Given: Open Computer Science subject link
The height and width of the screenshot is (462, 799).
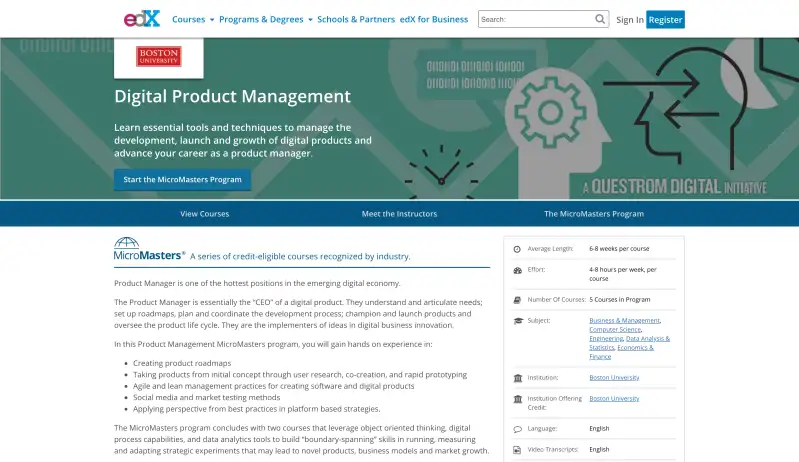Looking at the screenshot, I should pos(615,330).
